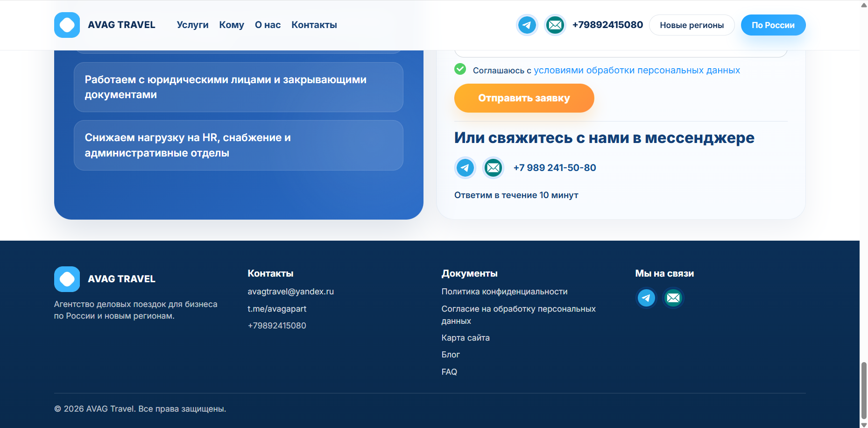The width and height of the screenshot is (868, 428).
Task: Open the FAQ footer link
Action: pos(449,372)
